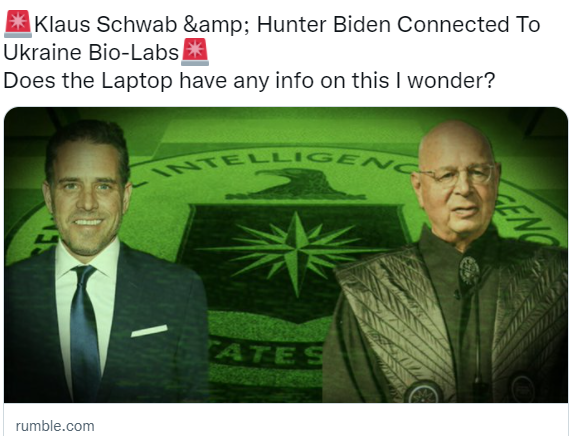Click the smiling face of the suited man

[x=87, y=205]
